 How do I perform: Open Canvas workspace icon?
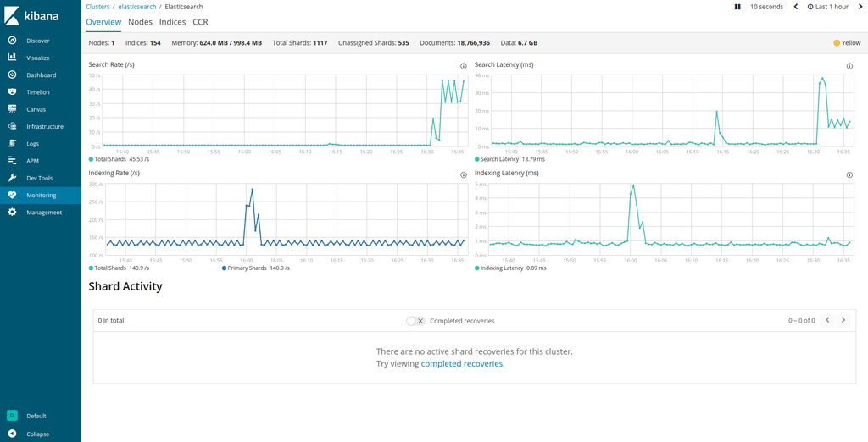point(12,109)
